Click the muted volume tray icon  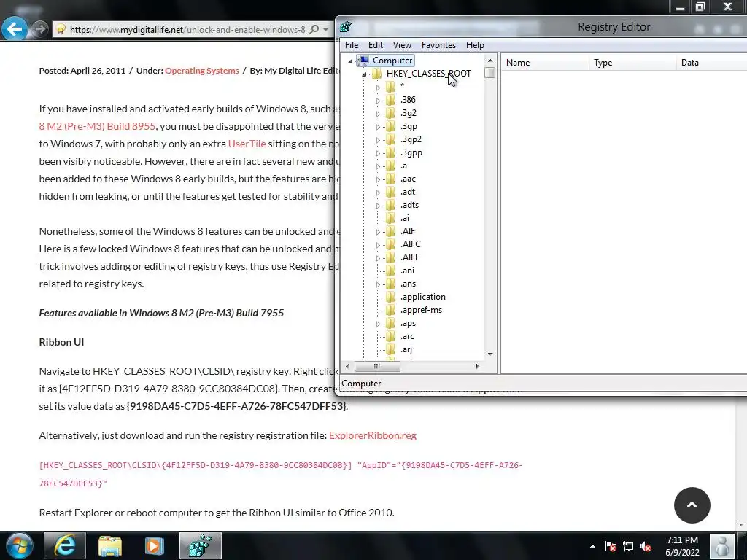coord(646,547)
